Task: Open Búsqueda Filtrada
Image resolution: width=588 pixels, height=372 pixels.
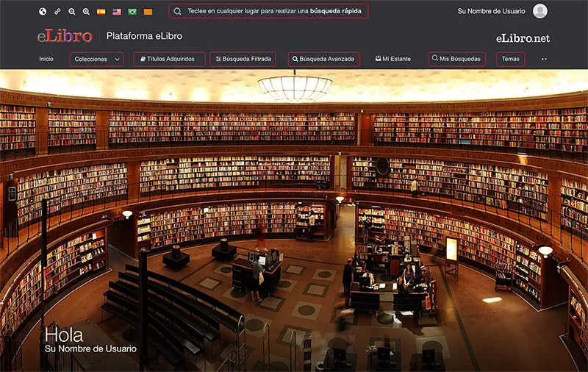Action: [243, 59]
